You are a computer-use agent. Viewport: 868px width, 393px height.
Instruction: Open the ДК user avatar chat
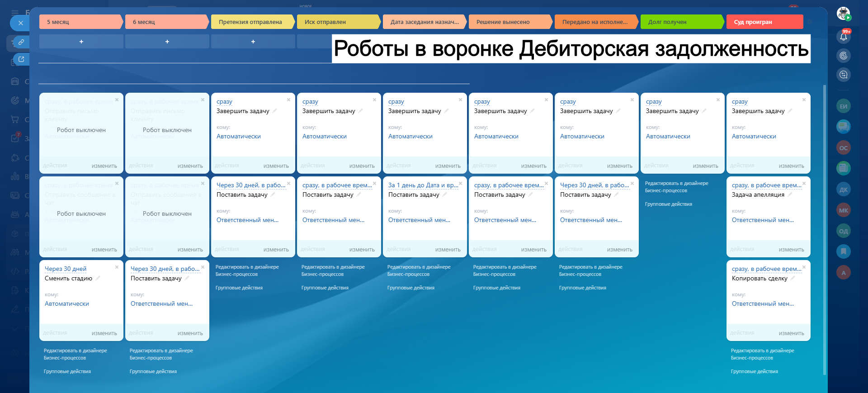point(843,189)
